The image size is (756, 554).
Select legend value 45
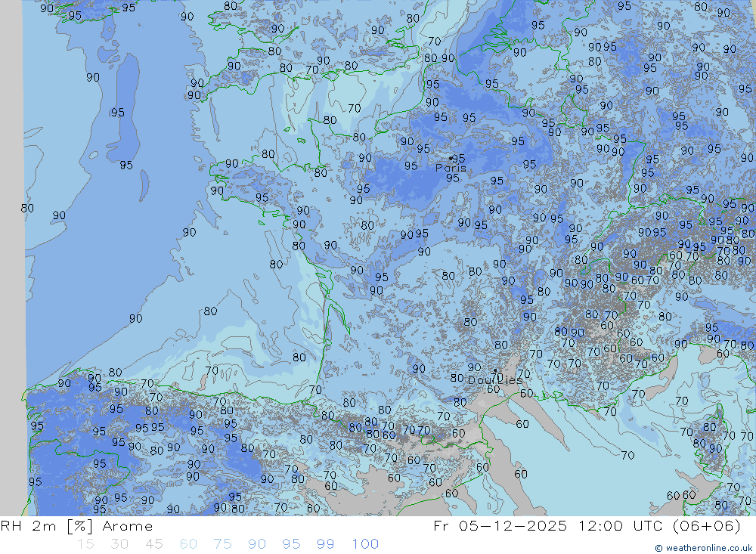[x=153, y=544]
